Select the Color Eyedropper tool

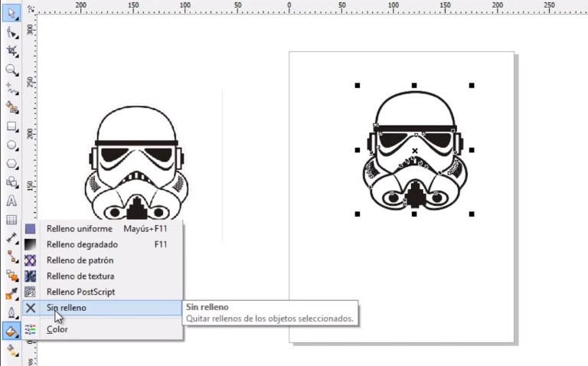click(x=11, y=294)
